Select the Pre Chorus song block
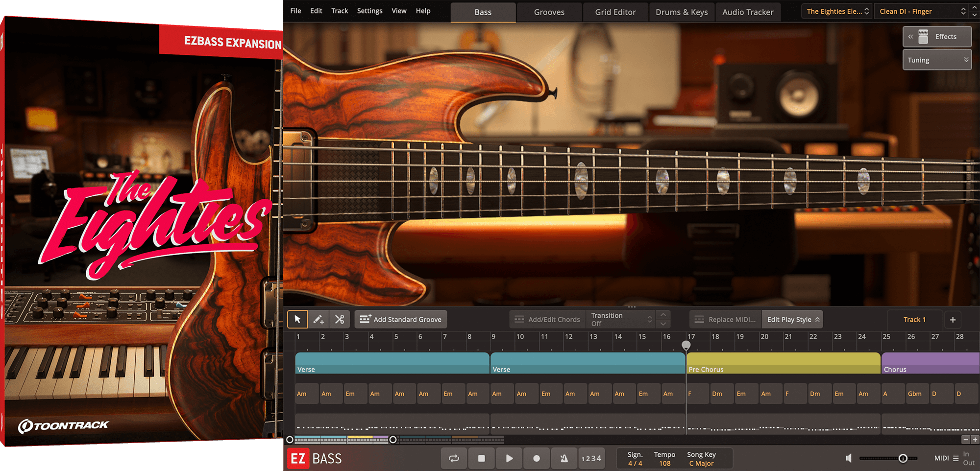Viewport: 980px width, 471px height. coord(783,363)
